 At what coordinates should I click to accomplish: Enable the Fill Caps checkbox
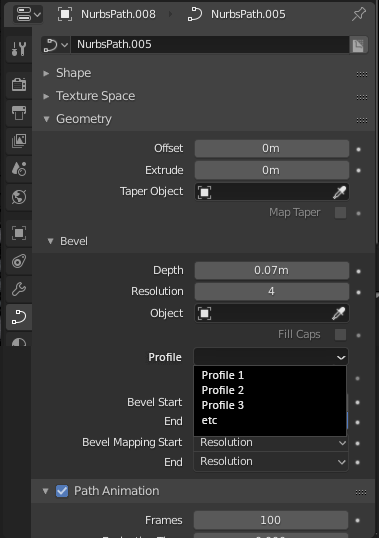pyautogui.click(x=340, y=335)
